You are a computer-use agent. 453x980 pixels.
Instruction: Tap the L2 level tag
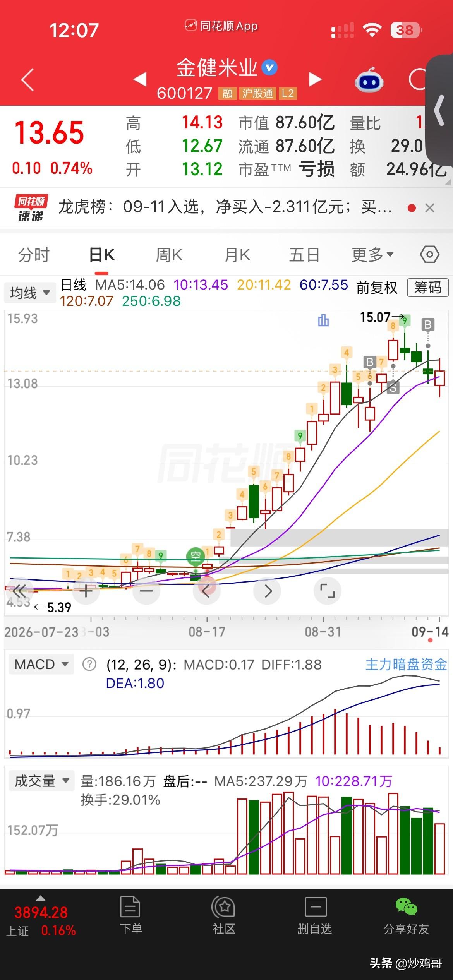288,93
